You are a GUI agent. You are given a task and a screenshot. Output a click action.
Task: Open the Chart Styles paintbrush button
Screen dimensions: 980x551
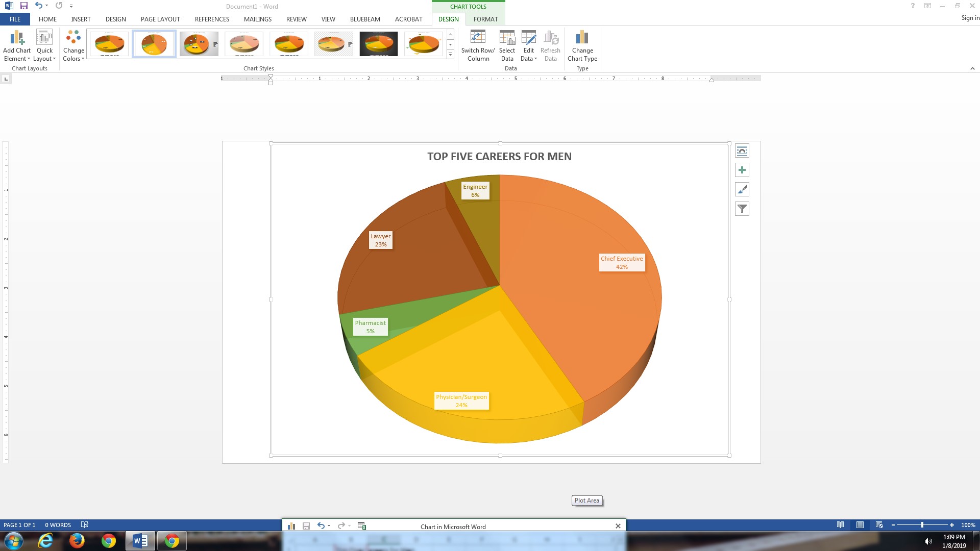[742, 190]
